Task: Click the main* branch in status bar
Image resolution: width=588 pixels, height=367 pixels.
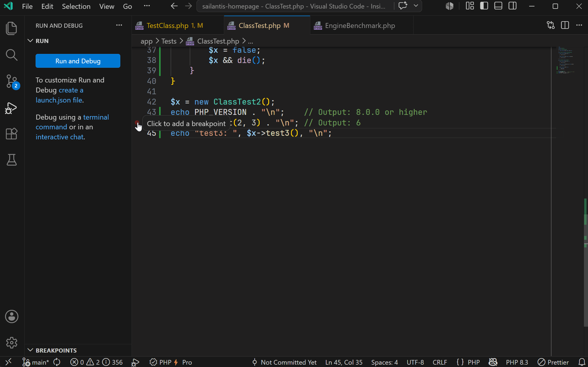Action: (x=36, y=362)
